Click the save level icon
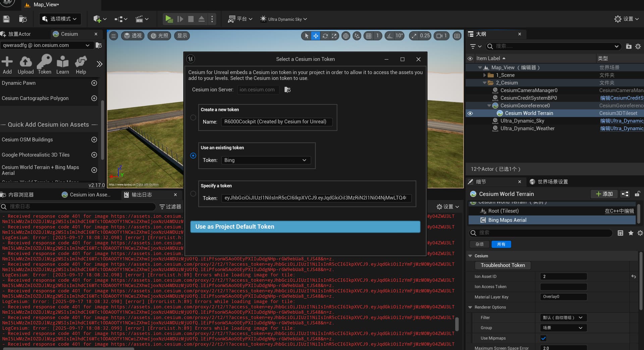This screenshot has height=350, width=644. coord(6,19)
